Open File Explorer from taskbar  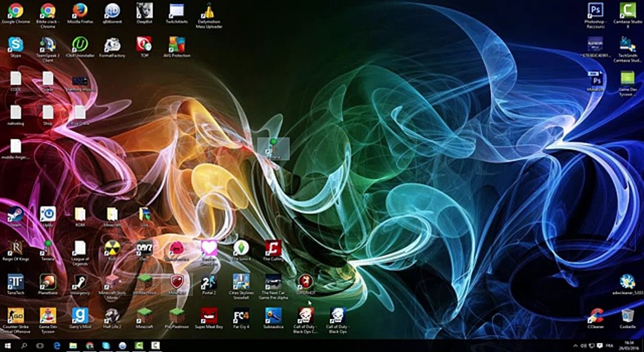pos(73,346)
